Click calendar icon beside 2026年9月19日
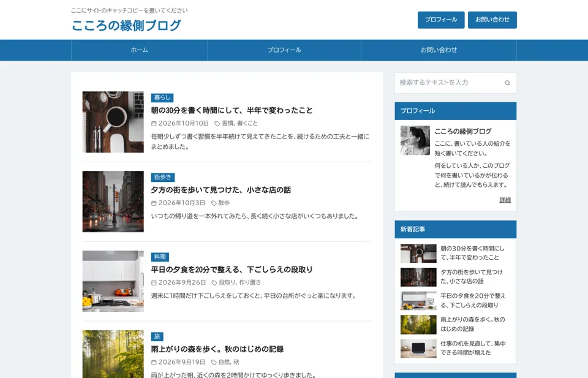Image resolution: width=588 pixels, height=378 pixels. click(154, 362)
